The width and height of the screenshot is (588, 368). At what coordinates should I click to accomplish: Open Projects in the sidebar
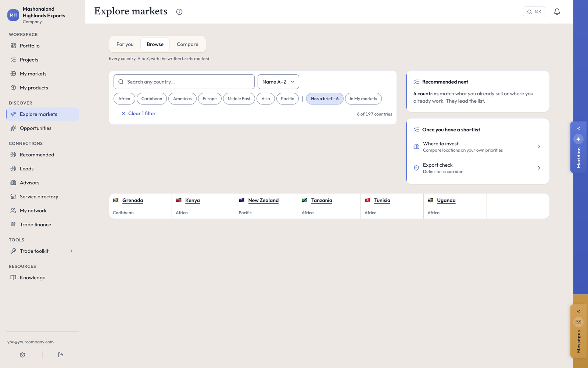[x=42, y=60]
